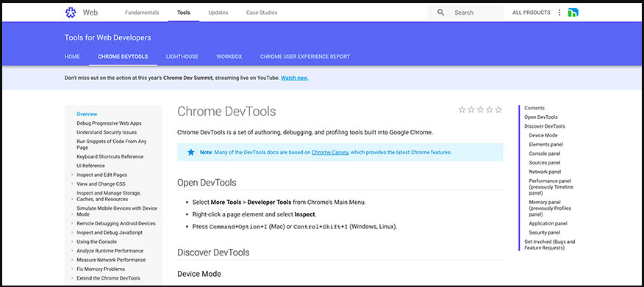Jump to Application panel in contents
Viewport: 644px width, 287px height.
coord(548,223)
